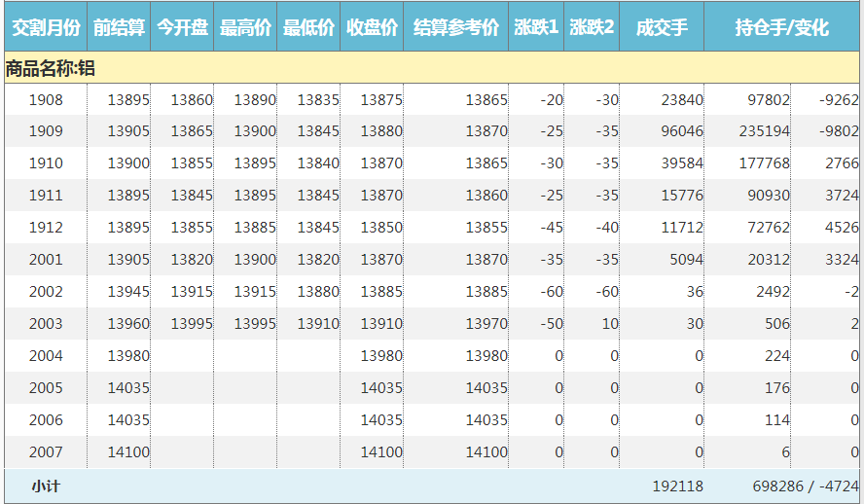This screenshot has height=504, width=864.
Task: Select the 最低价 column header
Action: coord(308,27)
